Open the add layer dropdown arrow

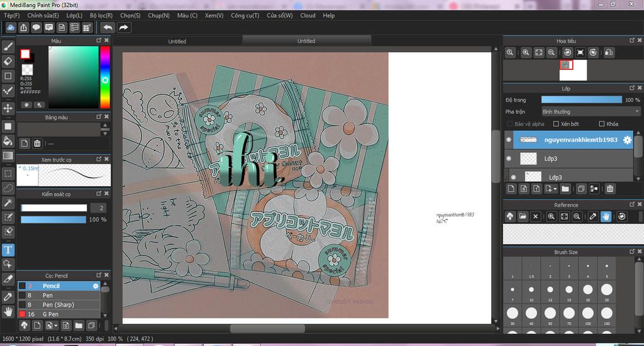[555, 189]
